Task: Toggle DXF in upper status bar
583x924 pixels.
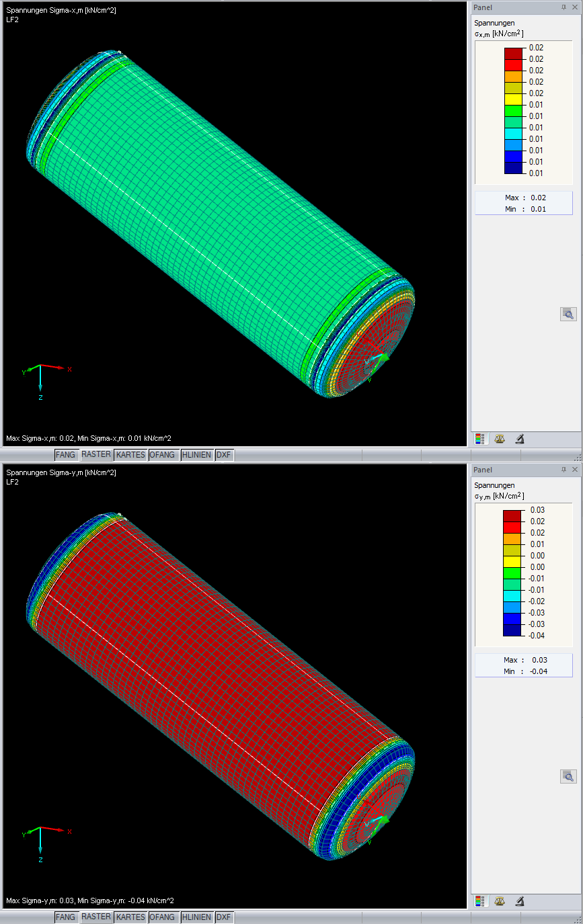Action: click(224, 455)
